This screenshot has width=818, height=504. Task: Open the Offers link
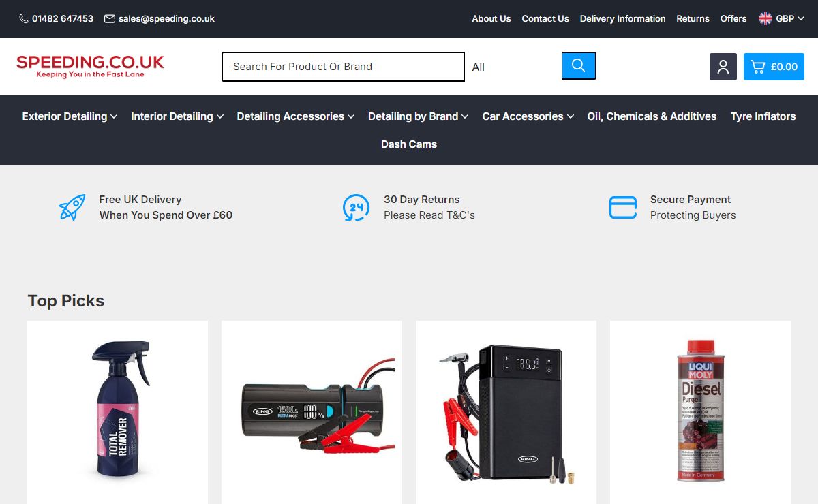pyautogui.click(x=733, y=18)
